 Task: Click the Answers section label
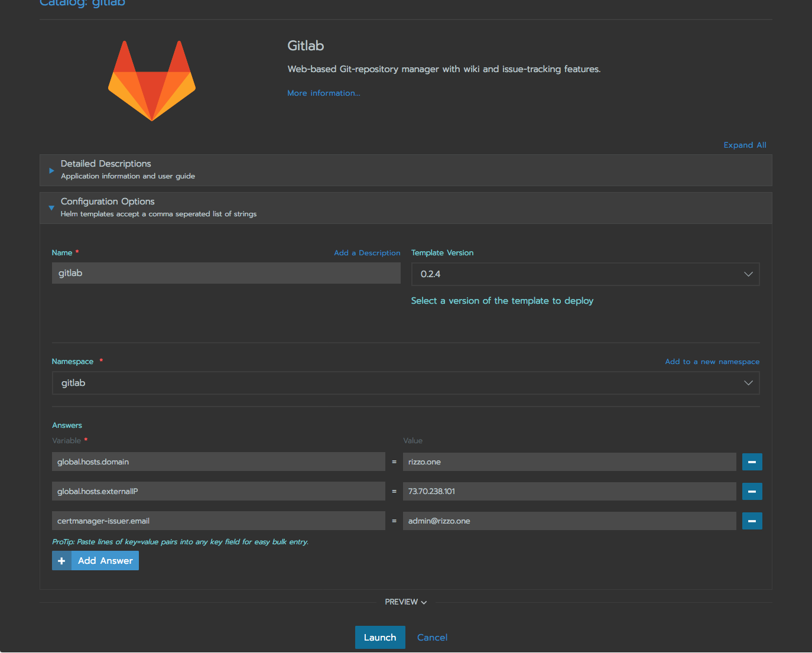coord(67,425)
